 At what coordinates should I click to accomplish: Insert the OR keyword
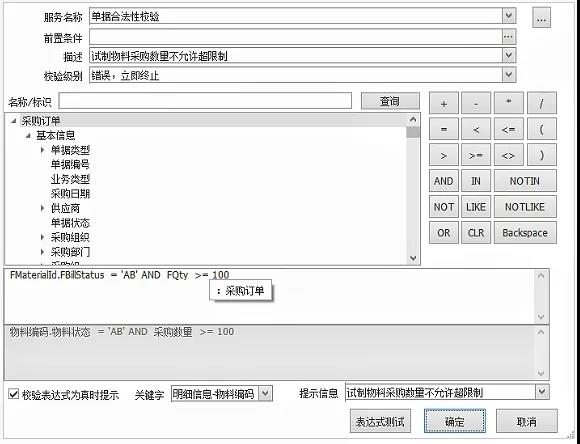pyautogui.click(x=444, y=233)
